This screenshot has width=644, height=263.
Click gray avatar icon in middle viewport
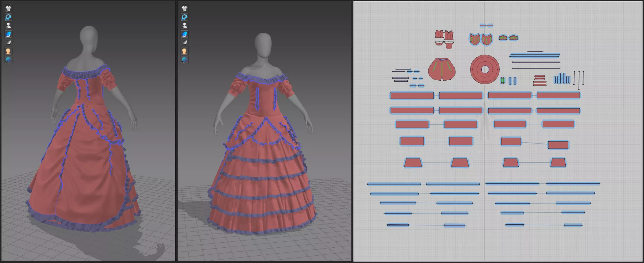pyautogui.click(x=184, y=26)
